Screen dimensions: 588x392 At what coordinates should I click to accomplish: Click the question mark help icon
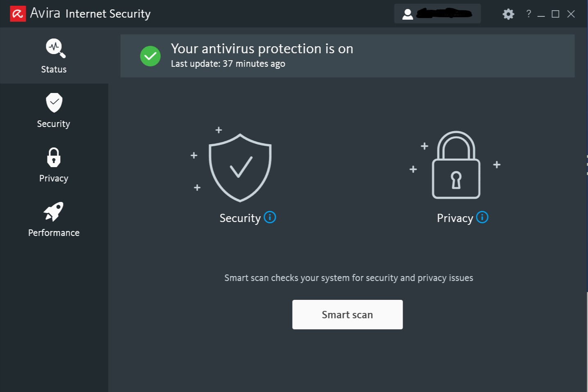529,14
